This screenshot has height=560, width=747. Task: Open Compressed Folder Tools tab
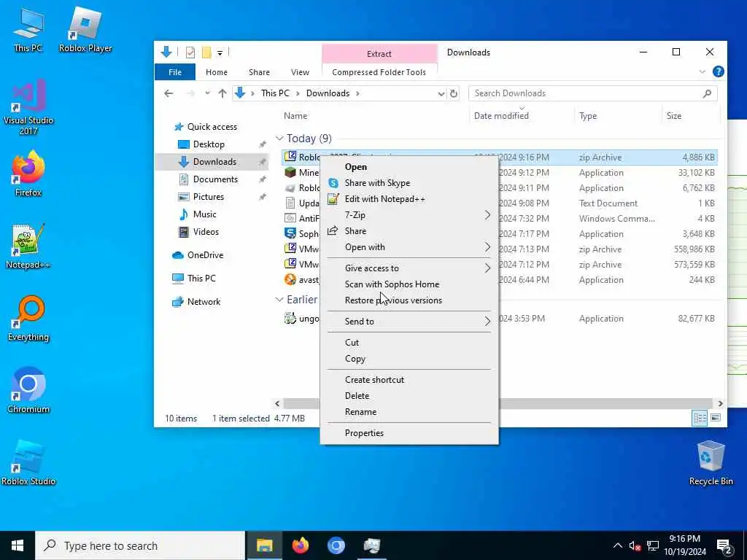(379, 72)
